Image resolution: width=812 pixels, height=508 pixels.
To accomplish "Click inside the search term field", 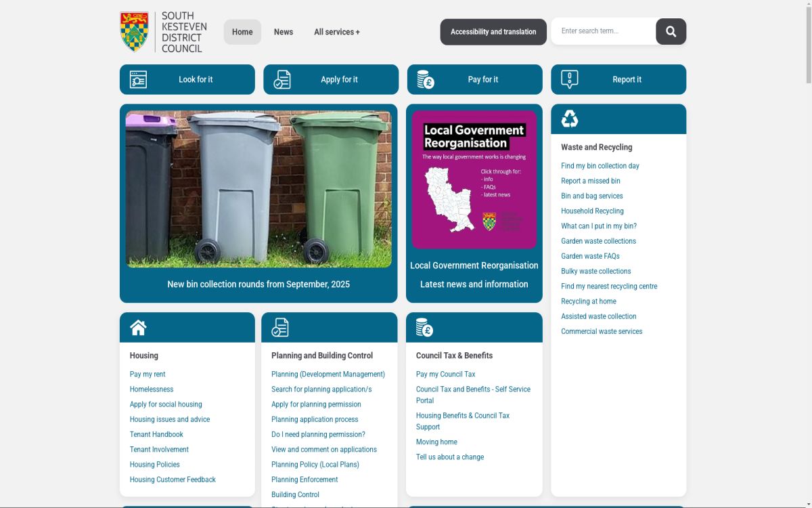I will tap(602, 30).
